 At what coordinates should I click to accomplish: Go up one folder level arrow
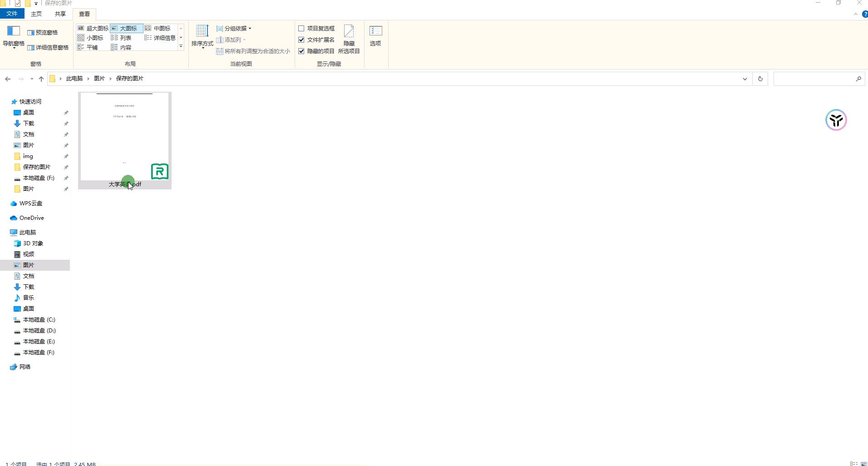point(41,79)
